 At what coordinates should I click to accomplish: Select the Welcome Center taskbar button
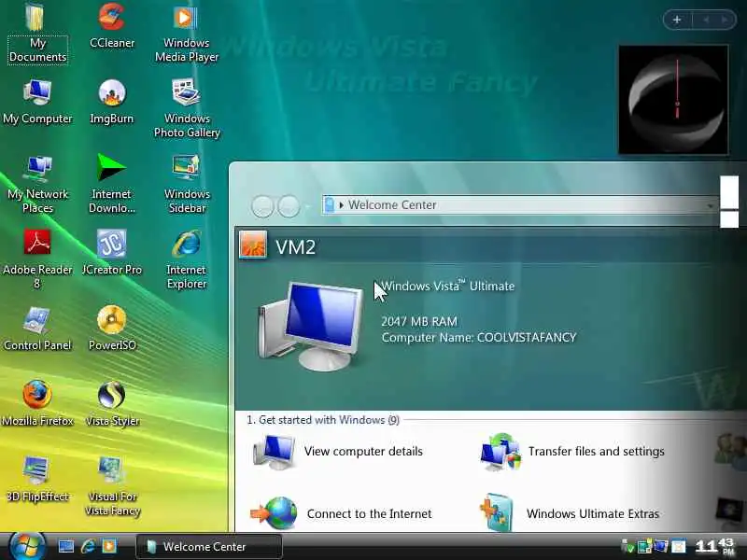tap(208, 547)
